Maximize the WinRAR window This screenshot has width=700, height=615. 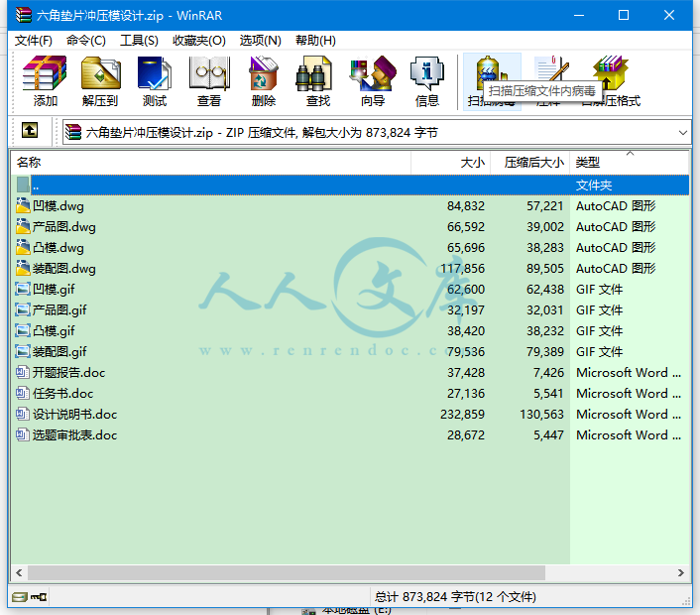[624, 15]
